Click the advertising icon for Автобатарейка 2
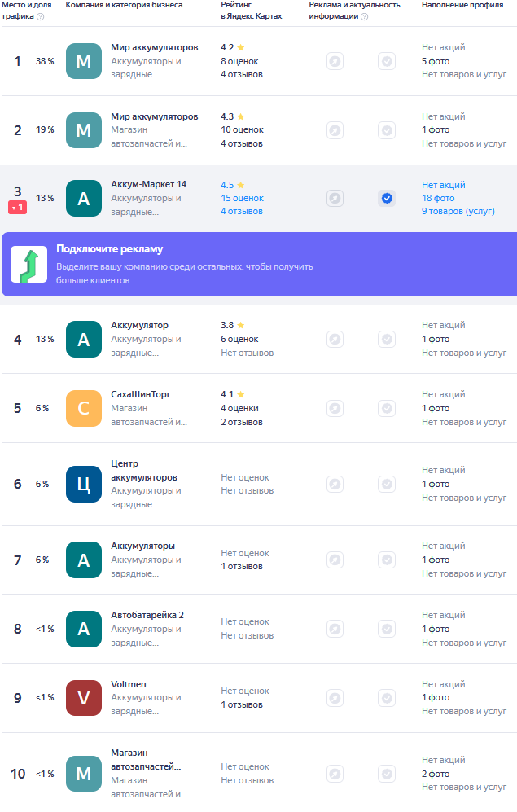 tap(335, 630)
